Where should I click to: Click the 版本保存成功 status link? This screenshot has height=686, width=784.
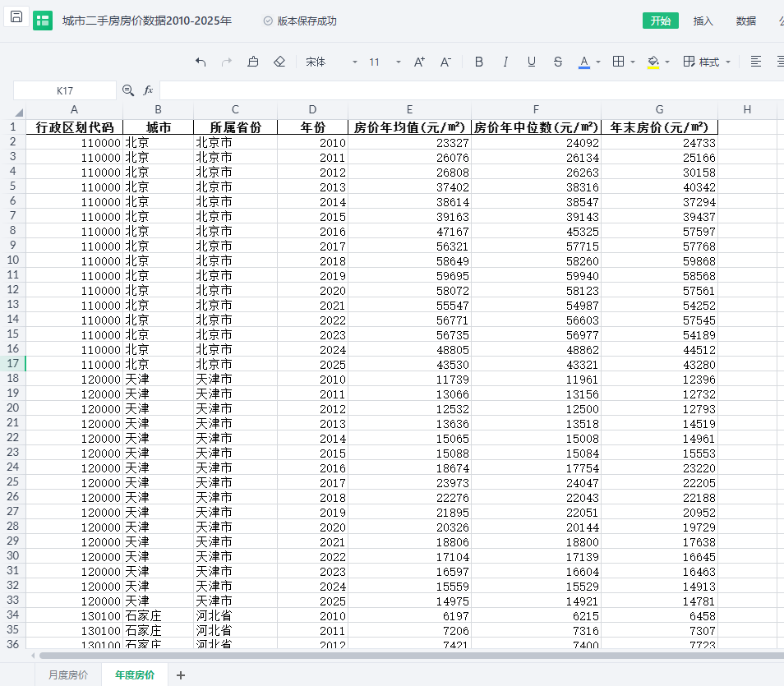[300, 21]
